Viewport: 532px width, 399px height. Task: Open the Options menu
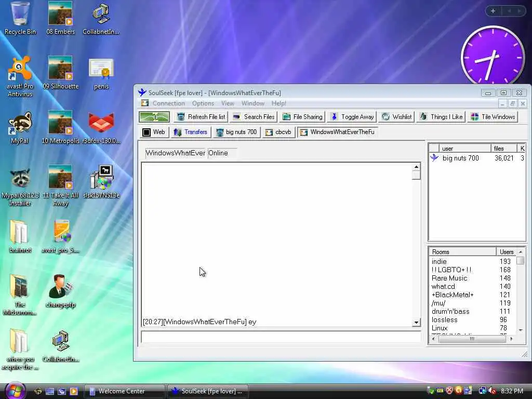point(203,103)
